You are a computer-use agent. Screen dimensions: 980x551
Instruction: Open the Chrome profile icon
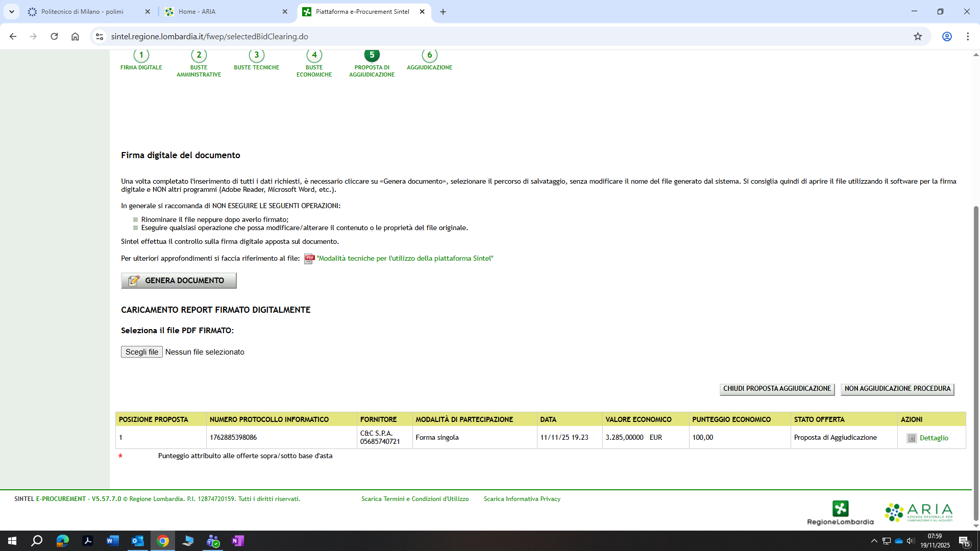click(x=947, y=36)
